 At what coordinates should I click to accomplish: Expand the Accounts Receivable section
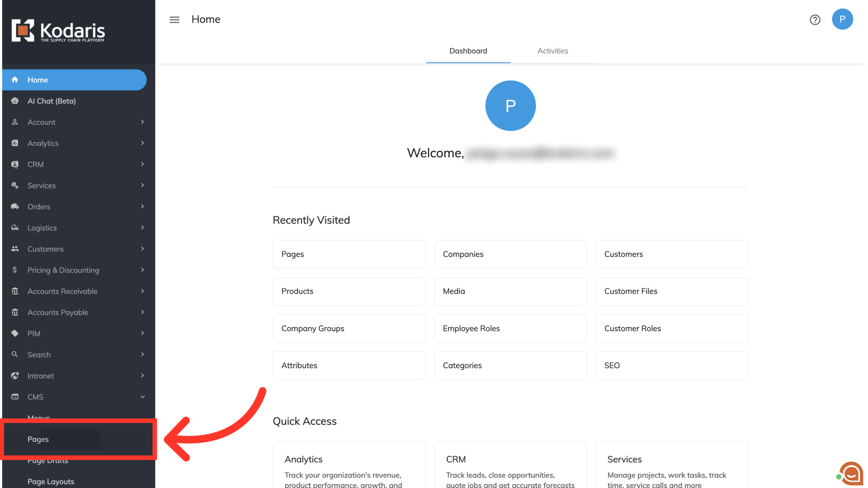point(142,291)
